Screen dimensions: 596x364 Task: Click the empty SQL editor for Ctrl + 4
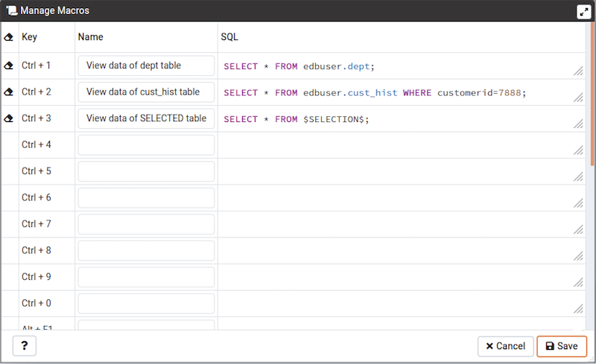(x=402, y=145)
